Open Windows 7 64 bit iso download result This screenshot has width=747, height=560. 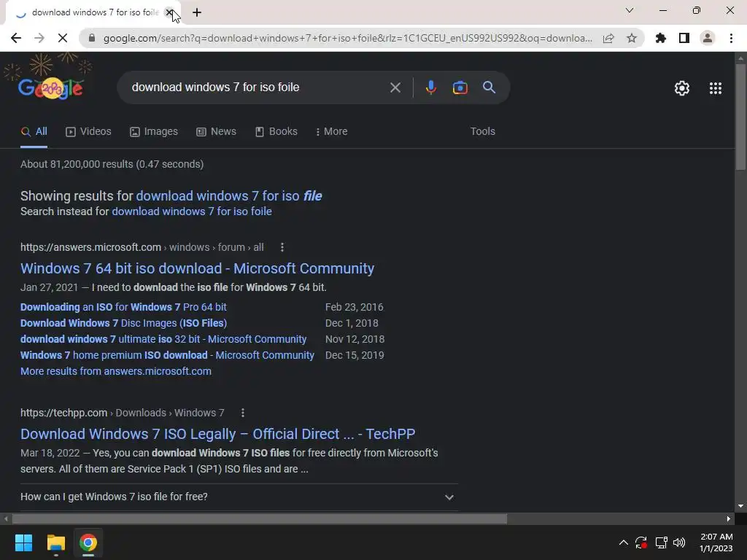click(x=197, y=268)
